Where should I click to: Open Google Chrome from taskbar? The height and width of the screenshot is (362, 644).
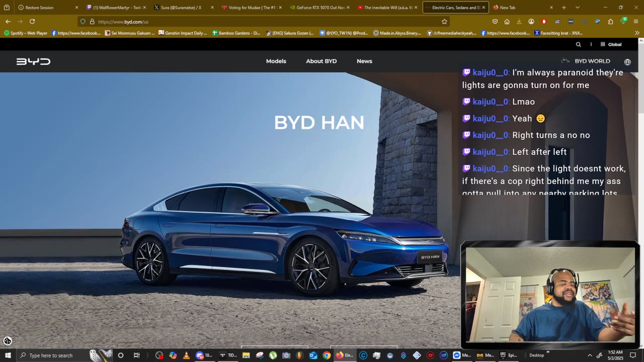tap(327, 355)
